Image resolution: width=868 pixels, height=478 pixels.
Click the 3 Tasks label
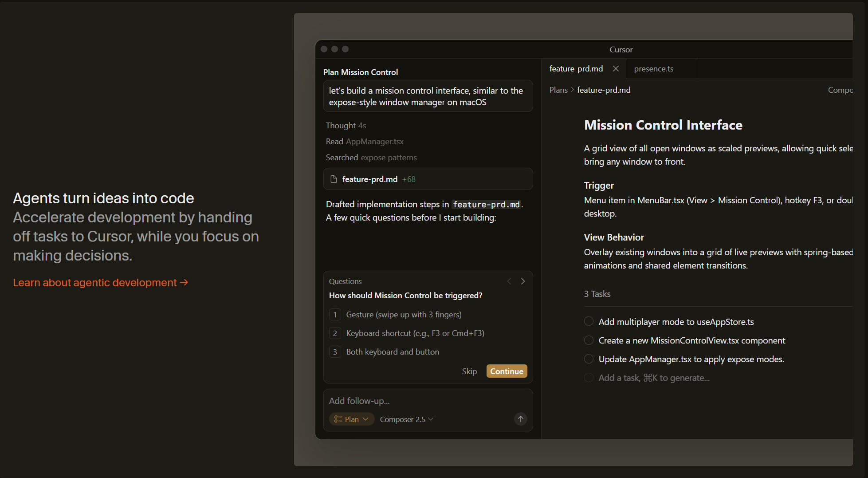(597, 294)
